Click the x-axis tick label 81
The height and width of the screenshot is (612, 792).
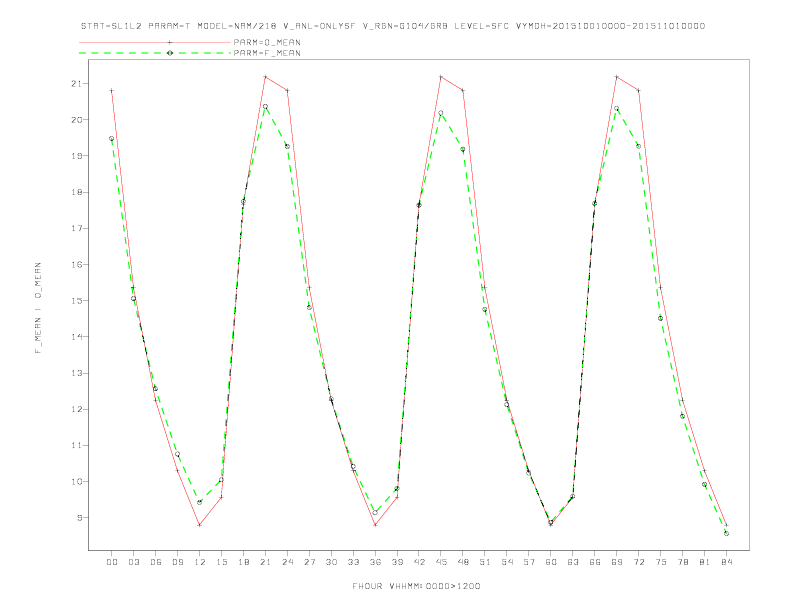(705, 562)
